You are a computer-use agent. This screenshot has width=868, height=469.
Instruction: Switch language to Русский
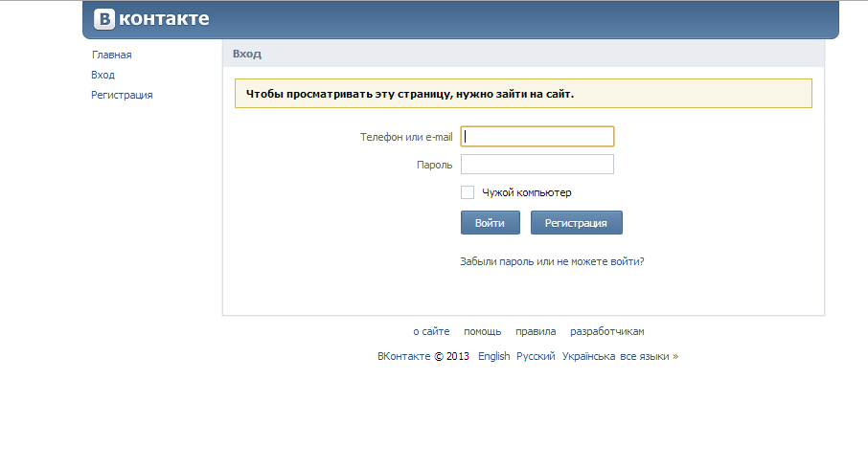(x=536, y=356)
